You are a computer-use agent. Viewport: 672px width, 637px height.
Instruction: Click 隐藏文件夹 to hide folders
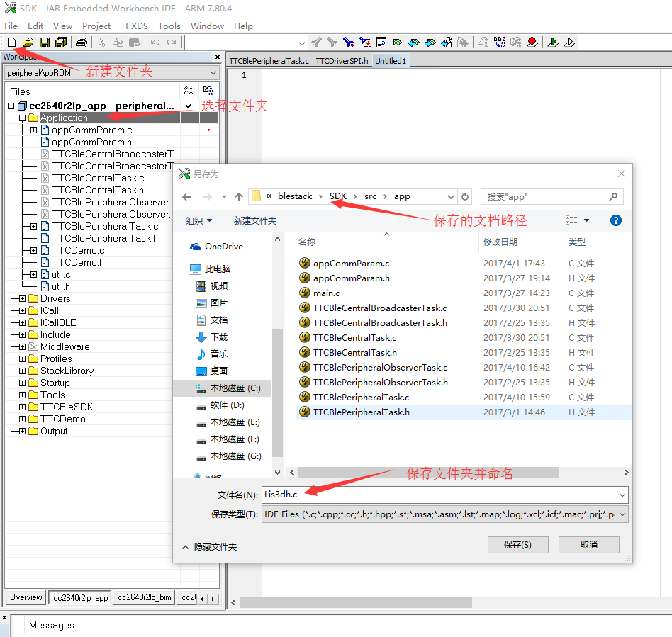(210, 547)
